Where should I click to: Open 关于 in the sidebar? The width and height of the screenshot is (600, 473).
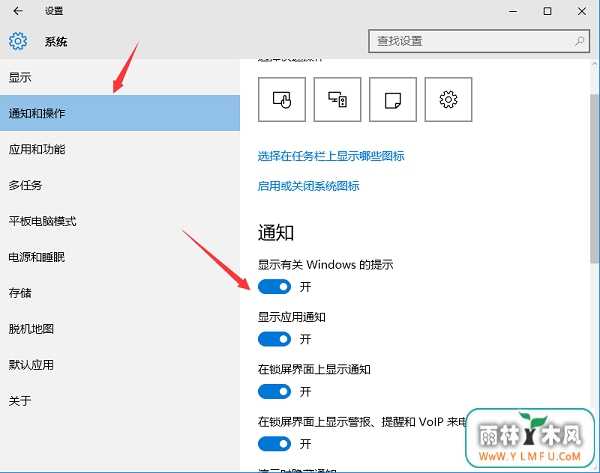coord(120,401)
